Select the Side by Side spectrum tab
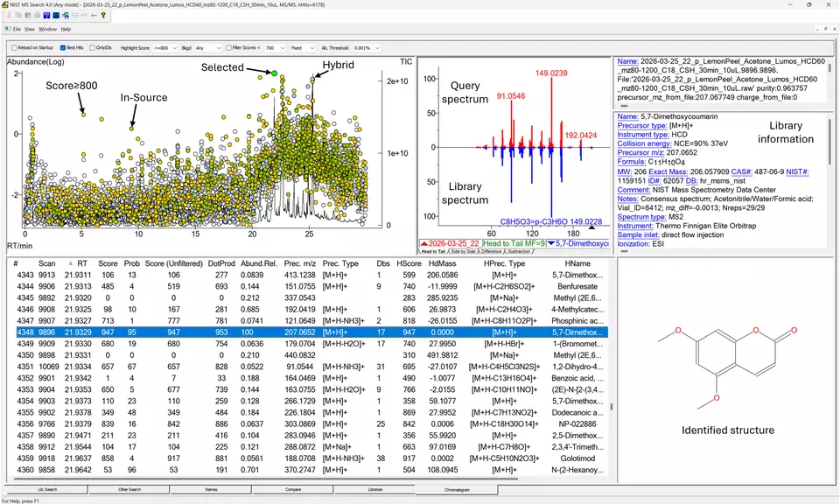 [x=464, y=251]
